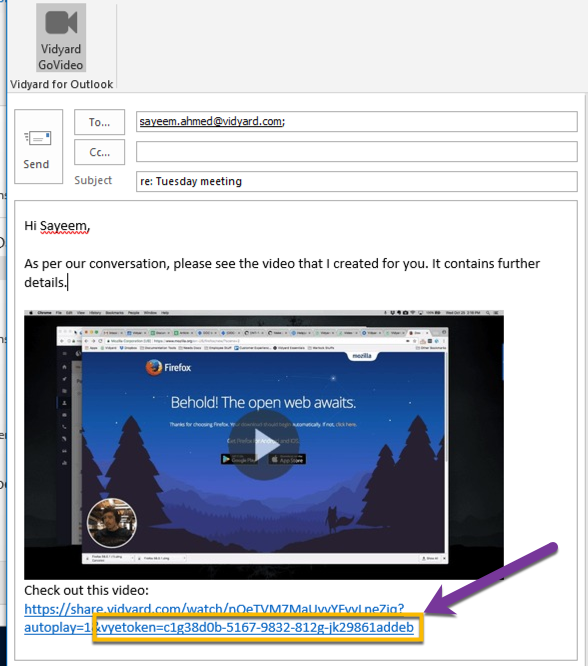Play the embedded video thumbnail
Screen dimensions: 588x666
point(263,445)
